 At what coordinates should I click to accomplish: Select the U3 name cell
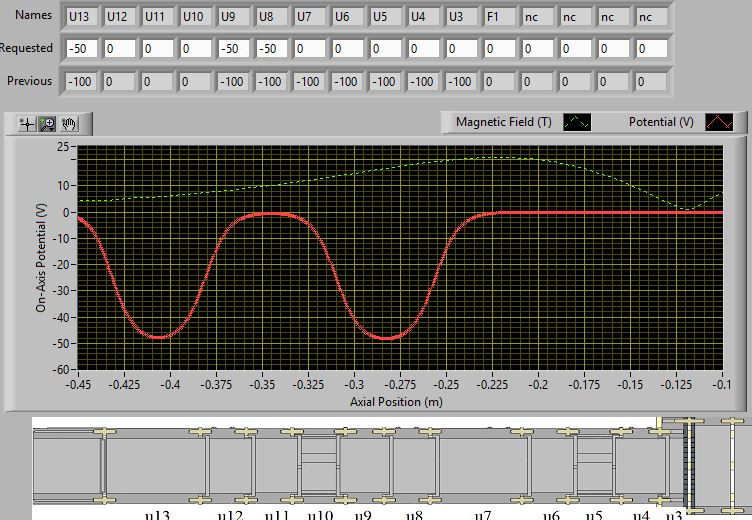(462, 17)
